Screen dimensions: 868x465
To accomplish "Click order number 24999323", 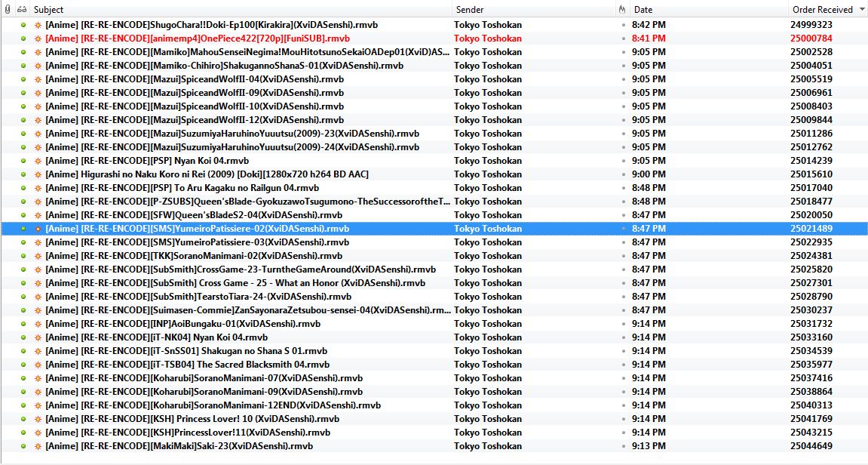I will [x=811, y=25].
